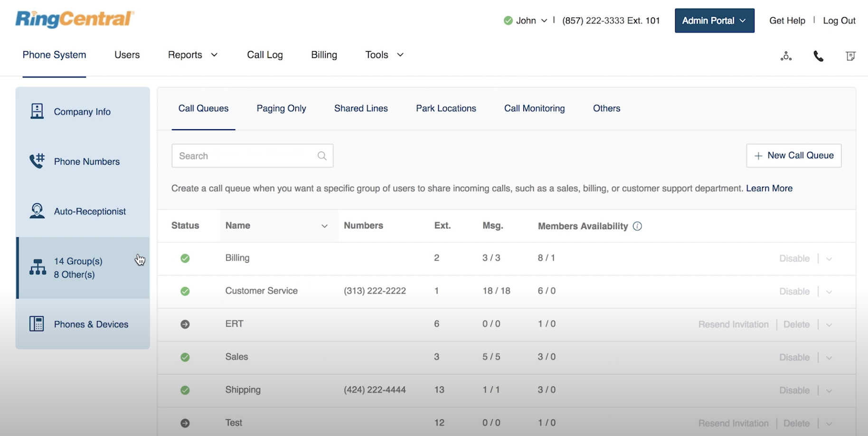Disable the Customer Service call queue
868x436 pixels.
click(794, 291)
